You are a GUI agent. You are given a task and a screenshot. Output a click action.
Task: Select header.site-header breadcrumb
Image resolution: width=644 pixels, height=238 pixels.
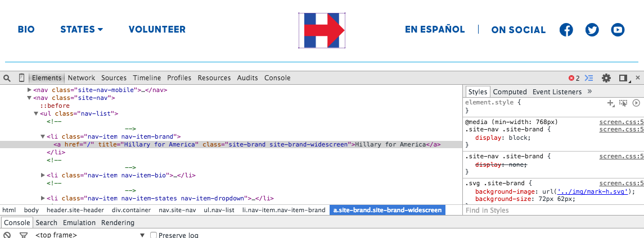(x=75, y=210)
